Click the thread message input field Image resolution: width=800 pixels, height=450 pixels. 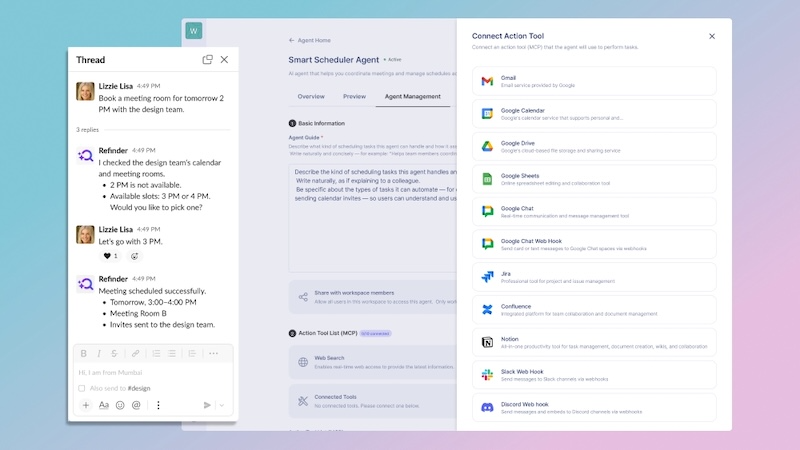click(x=152, y=372)
